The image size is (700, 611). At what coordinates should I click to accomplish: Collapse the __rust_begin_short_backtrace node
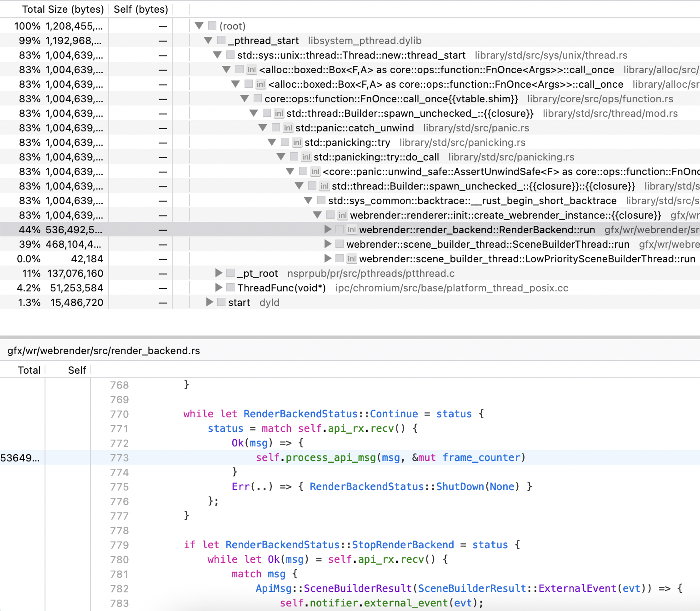(308, 200)
